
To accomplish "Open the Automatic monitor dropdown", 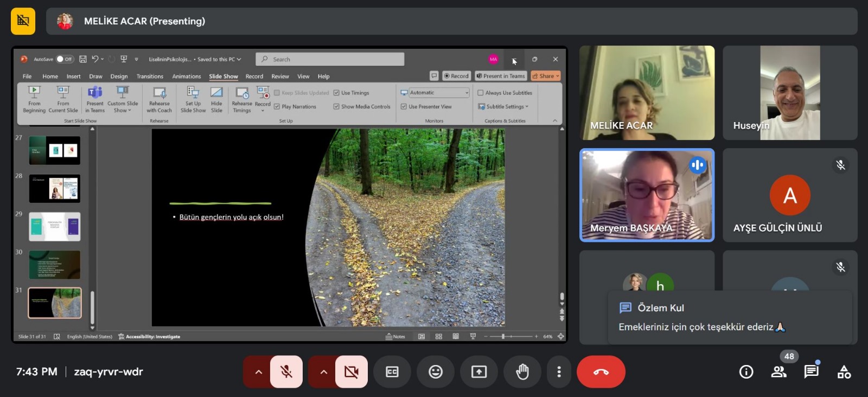I will pyautogui.click(x=435, y=93).
